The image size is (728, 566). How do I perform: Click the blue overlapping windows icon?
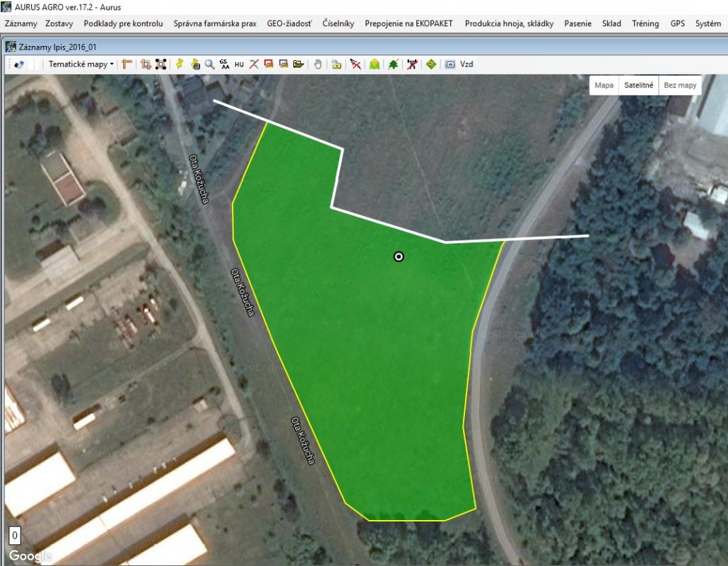(283, 64)
